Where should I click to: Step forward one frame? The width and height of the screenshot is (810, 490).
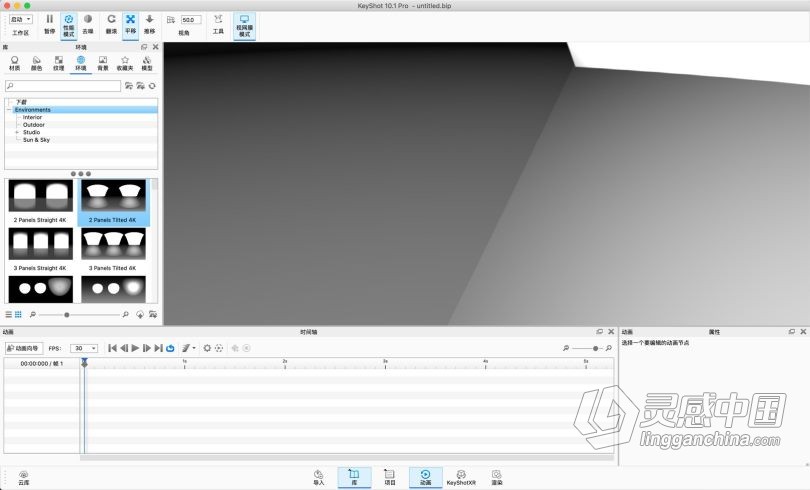click(147, 349)
